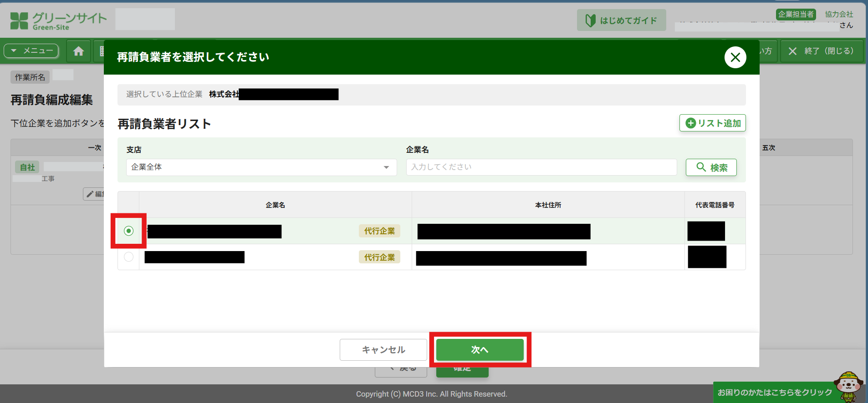Click the リスト追加 plus button
The image size is (868, 403).
click(712, 123)
